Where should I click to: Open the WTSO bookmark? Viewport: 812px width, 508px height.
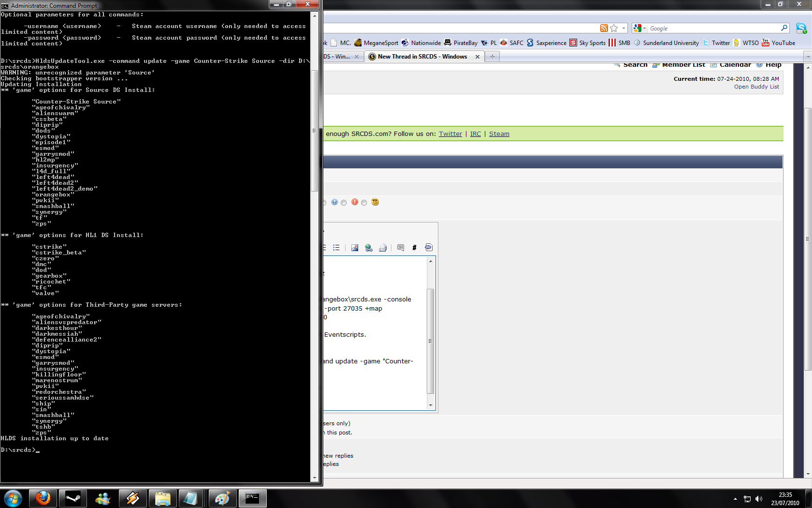pyautogui.click(x=746, y=43)
